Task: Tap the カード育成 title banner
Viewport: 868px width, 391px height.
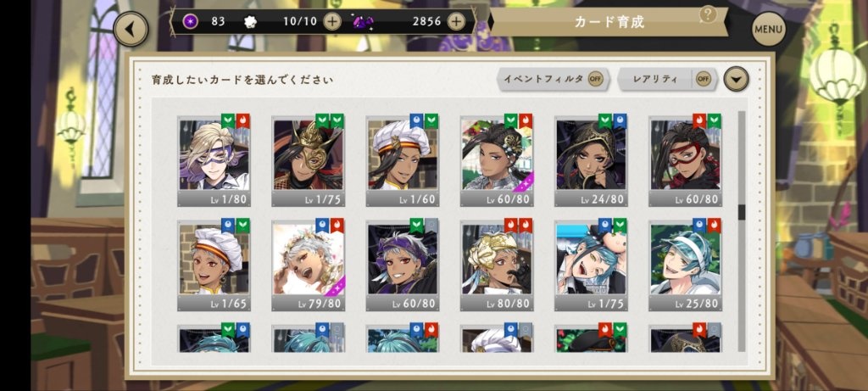Action: (609, 22)
